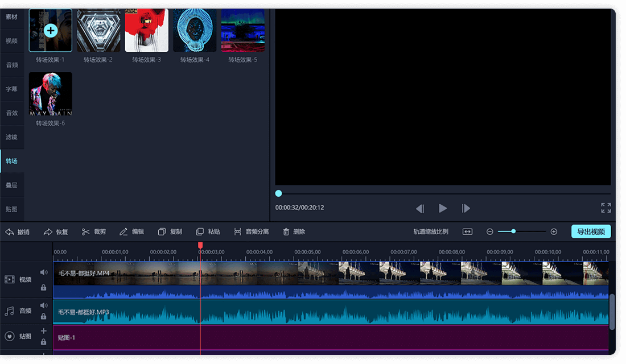Click the audio separation (音频分离) icon
626x364 pixels.
click(x=237, y=232)
